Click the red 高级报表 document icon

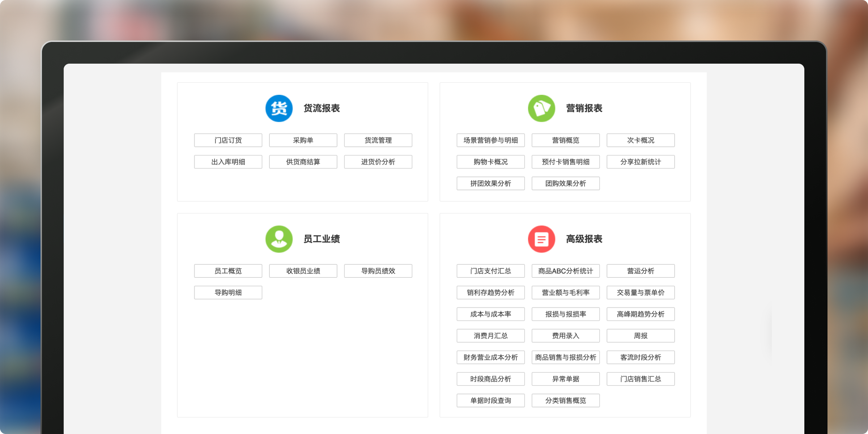click(x=541, y=239)
